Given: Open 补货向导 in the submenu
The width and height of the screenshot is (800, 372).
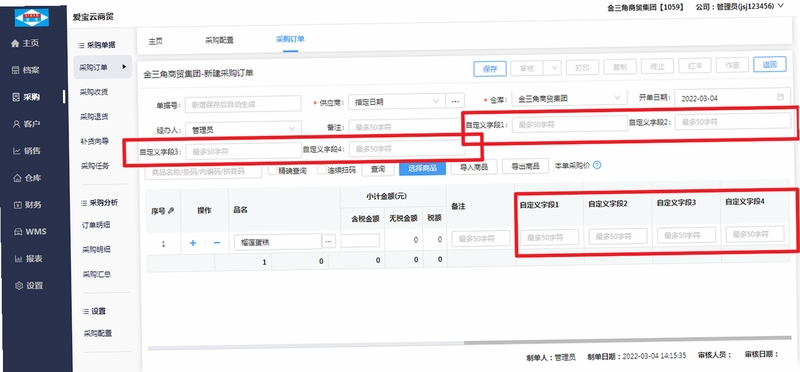Looking at the screenshot, I should (x=94, y=141).
